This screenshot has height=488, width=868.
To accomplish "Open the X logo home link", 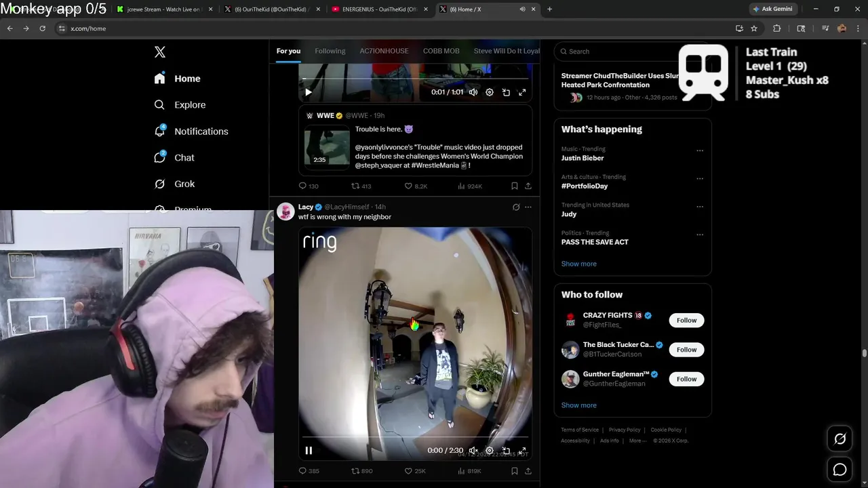I will [x=160, y=52].
